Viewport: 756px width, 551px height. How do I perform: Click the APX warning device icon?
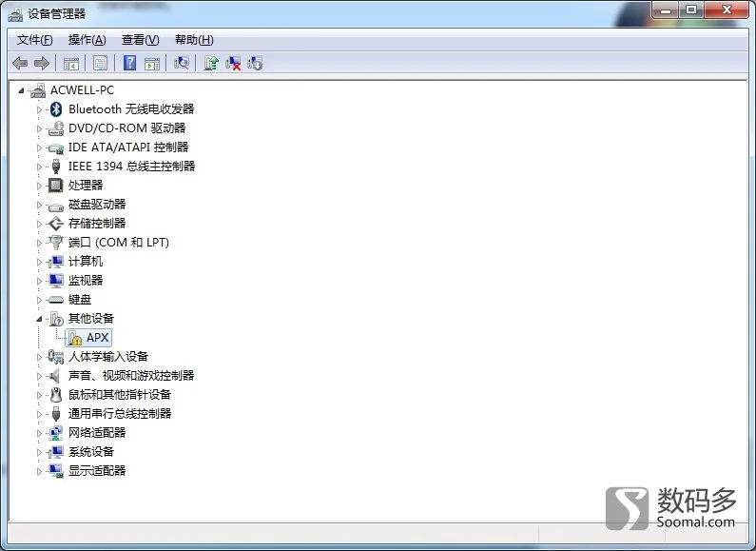[74, 338]
